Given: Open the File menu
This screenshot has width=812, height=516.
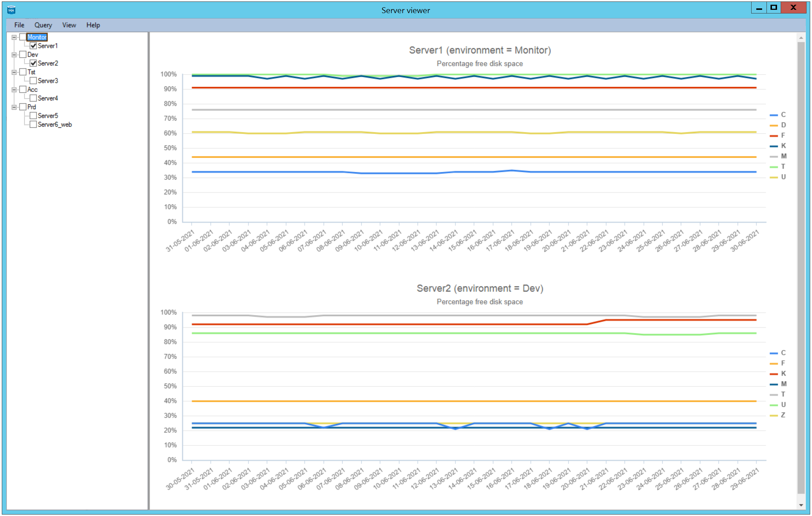Looking at the screenshot, I should [19, 25].
